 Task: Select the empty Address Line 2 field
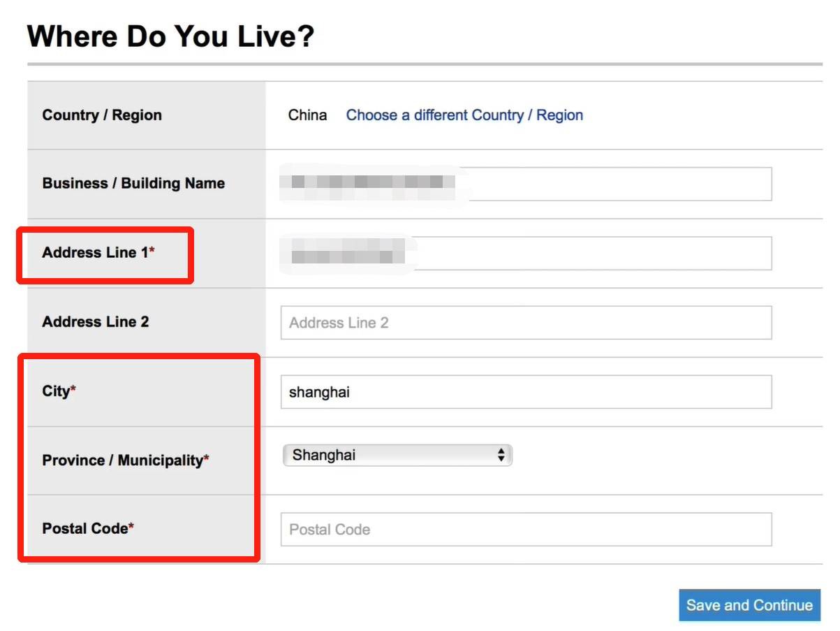point(526,323)
